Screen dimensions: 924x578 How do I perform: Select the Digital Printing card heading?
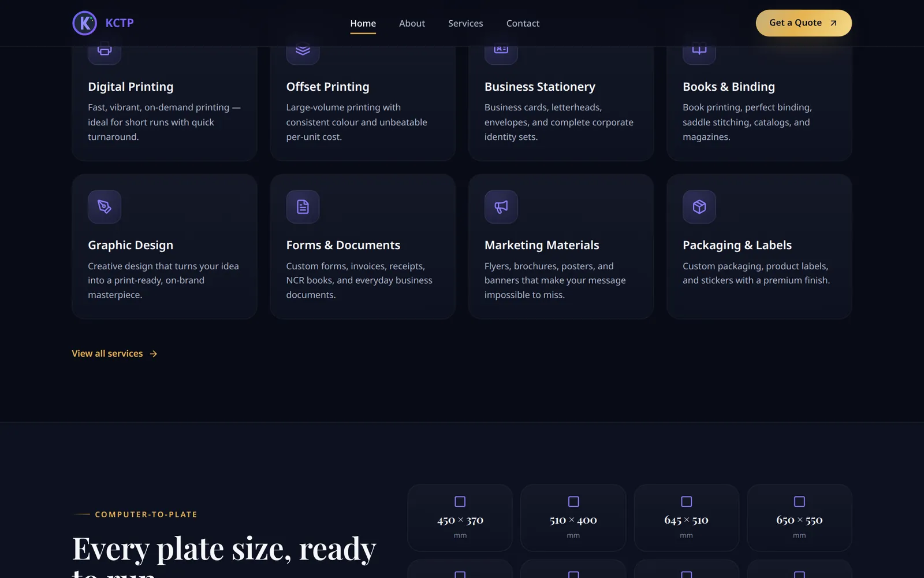[x=131, y=87]
